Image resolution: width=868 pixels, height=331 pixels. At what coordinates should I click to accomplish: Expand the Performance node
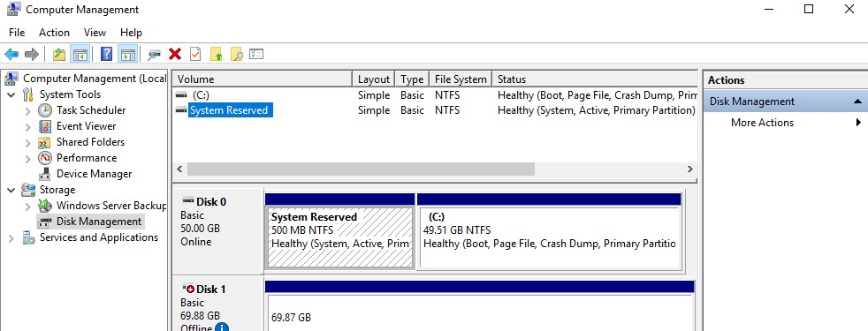(27, 159)
